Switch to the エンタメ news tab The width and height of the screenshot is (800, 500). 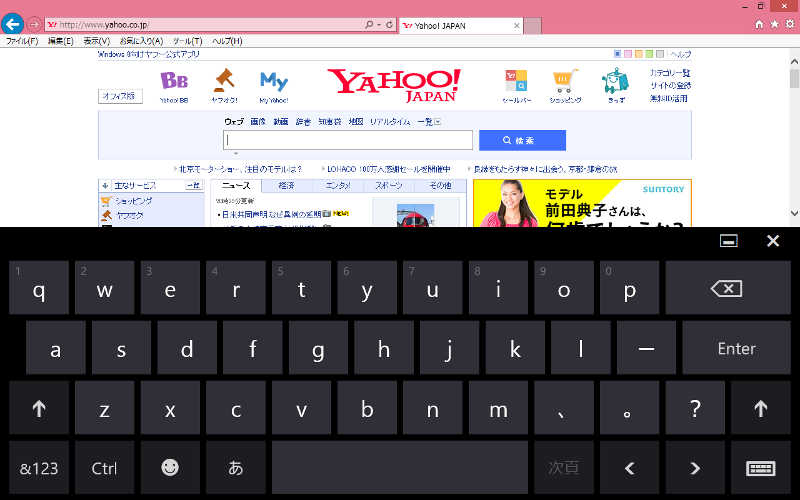coord(338,186)
